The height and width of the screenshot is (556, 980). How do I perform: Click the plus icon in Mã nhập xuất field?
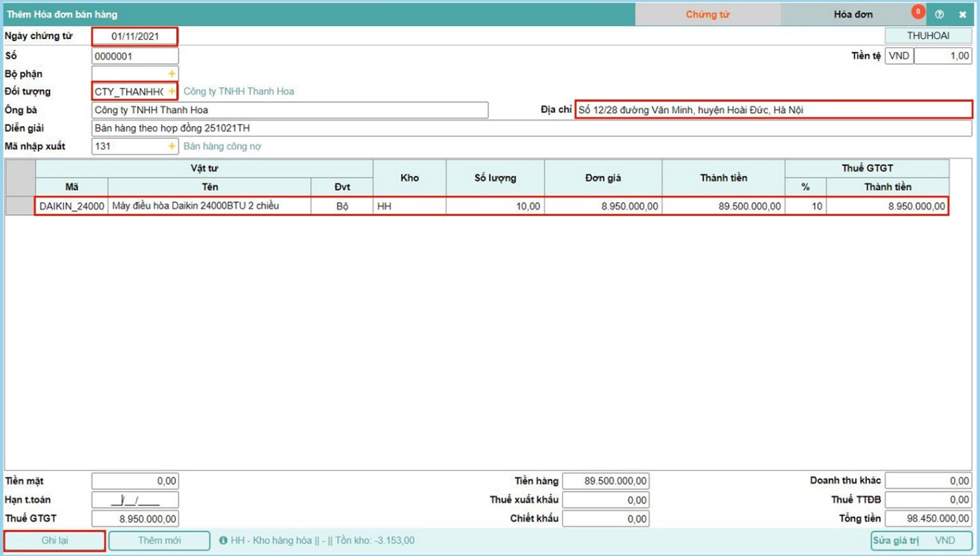point(171,147)
